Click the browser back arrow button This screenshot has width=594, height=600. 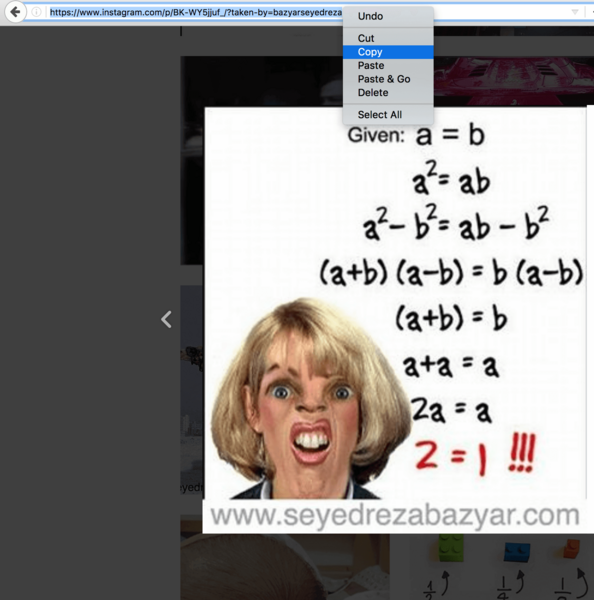coord(15,12)
